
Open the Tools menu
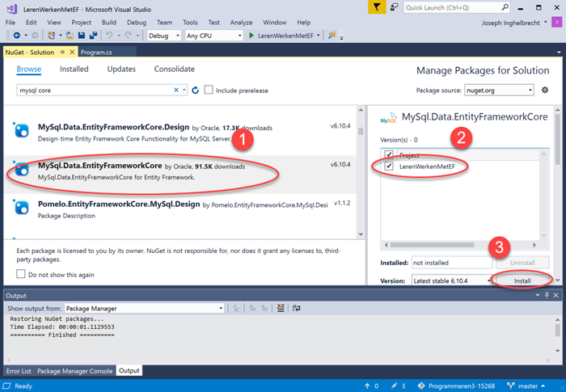coord(190,23)
